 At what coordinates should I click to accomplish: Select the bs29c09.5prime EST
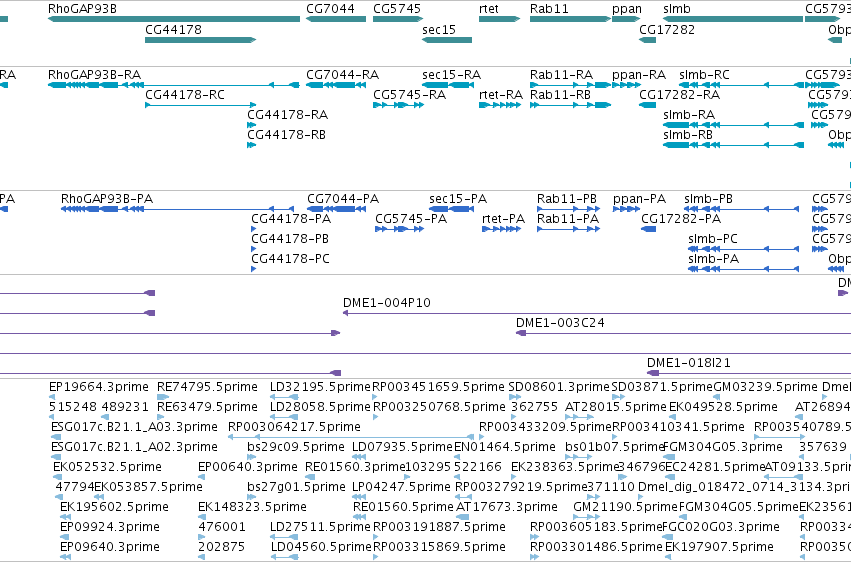251,457
